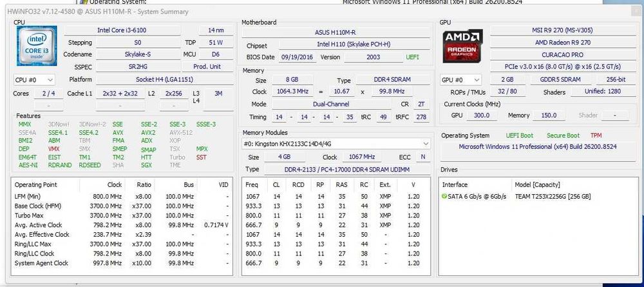Click the memory Size 8 GB field
Screen dimensions: 644x287
click(x=292, y=80)
